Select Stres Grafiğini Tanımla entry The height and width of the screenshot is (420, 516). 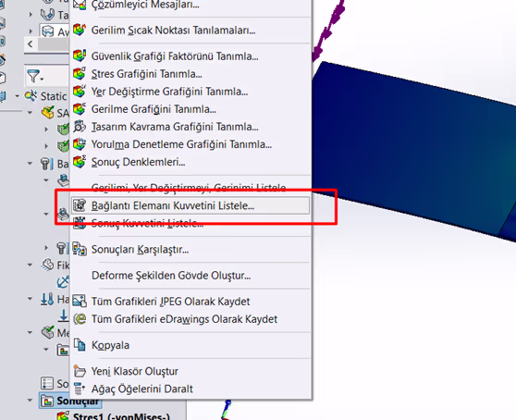click(190, 74)
